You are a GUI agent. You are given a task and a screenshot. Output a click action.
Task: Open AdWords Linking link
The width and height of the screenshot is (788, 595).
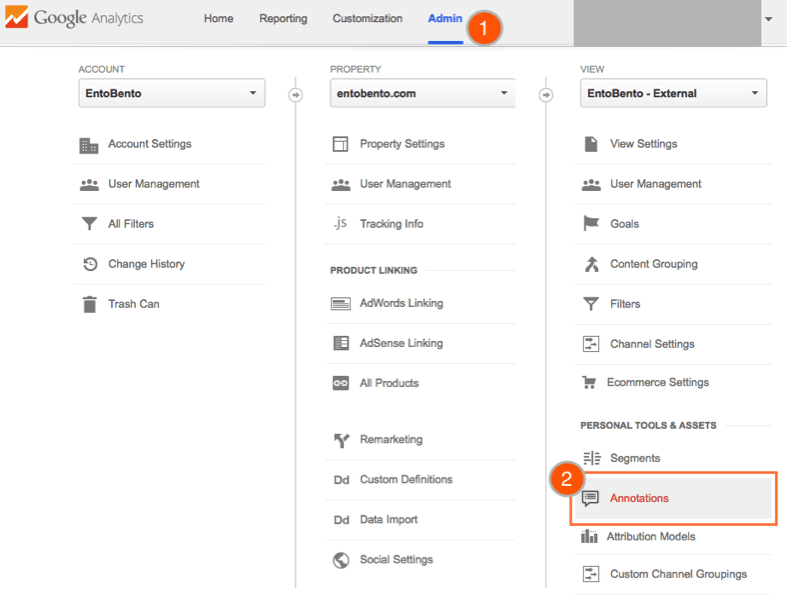click(402, 303)
